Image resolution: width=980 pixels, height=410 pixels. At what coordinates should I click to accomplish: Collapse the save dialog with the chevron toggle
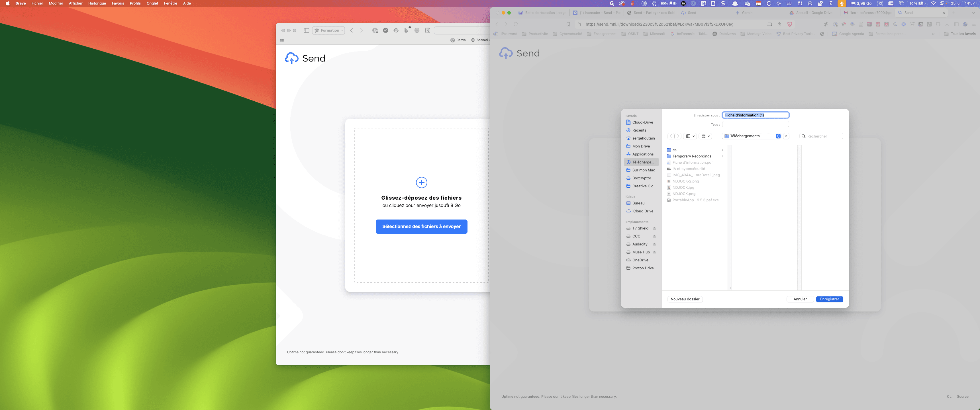(786, 136)
